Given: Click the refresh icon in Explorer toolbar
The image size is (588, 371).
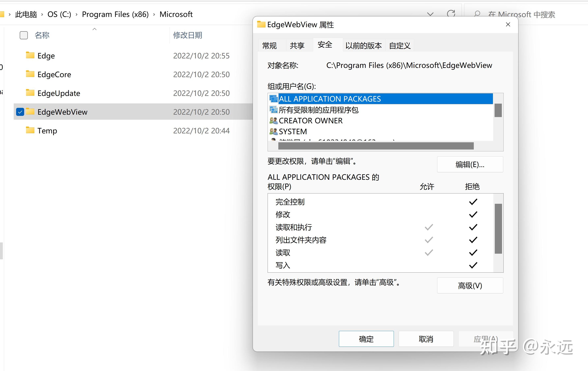Looking at the screenshot, I should pyautogui.click(x=451, y=14).
